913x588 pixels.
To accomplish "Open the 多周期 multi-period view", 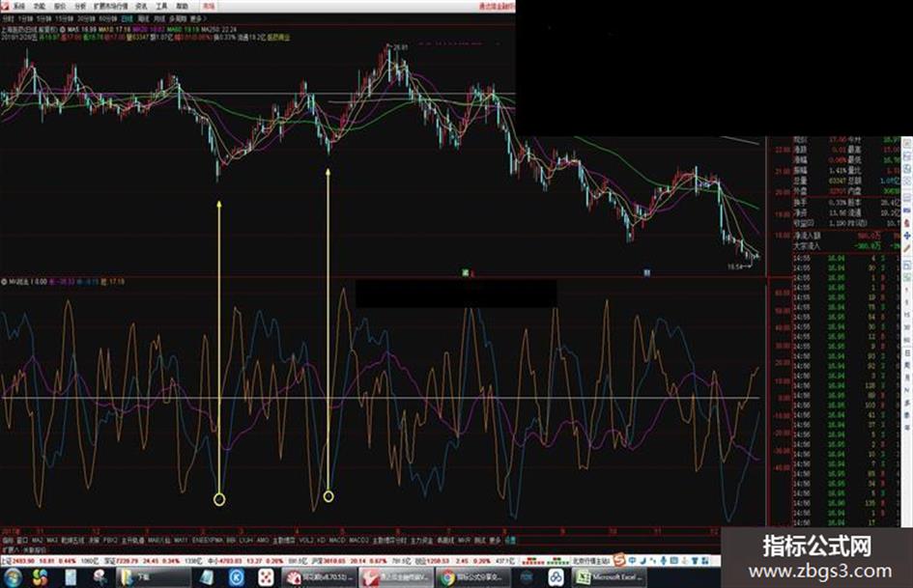I will [178, 19].
